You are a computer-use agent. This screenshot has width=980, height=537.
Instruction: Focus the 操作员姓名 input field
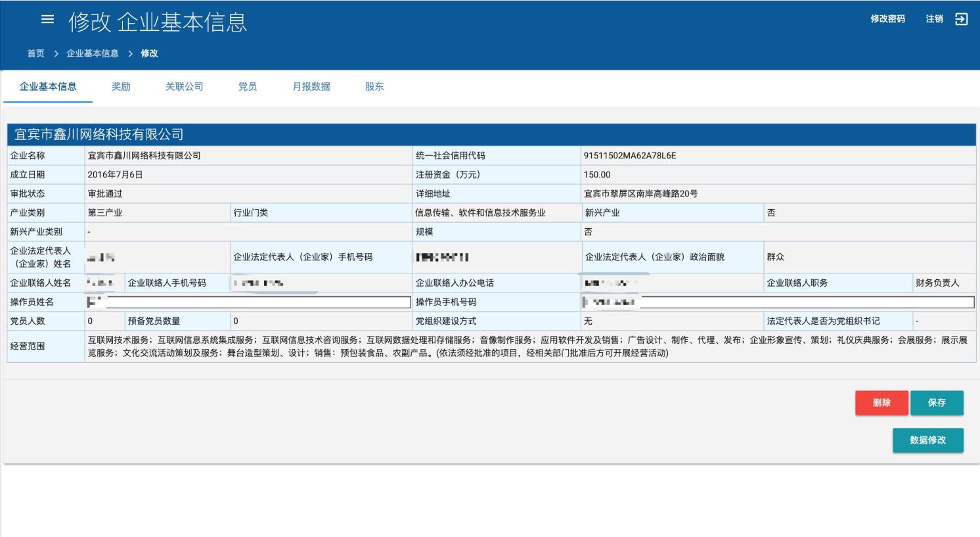click(249, 302)
